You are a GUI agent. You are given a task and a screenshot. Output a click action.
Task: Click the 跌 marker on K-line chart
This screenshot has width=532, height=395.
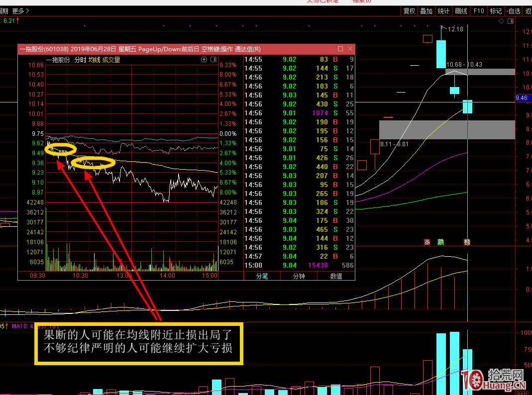tap(441, 242)
